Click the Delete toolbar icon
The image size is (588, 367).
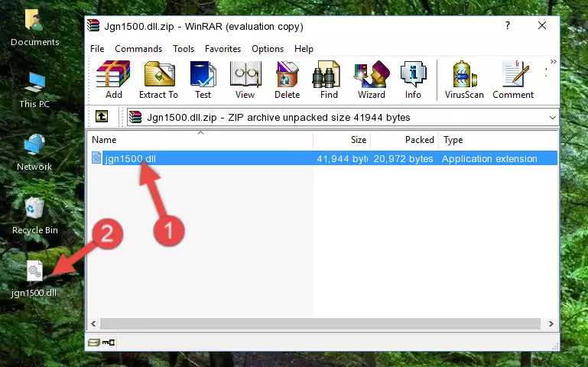287,80
